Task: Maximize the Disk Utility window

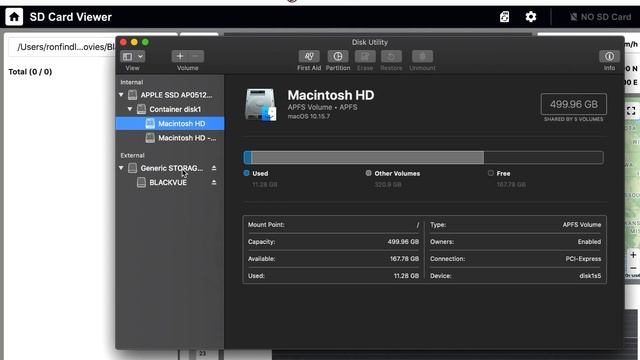Action: click(145, 42)
